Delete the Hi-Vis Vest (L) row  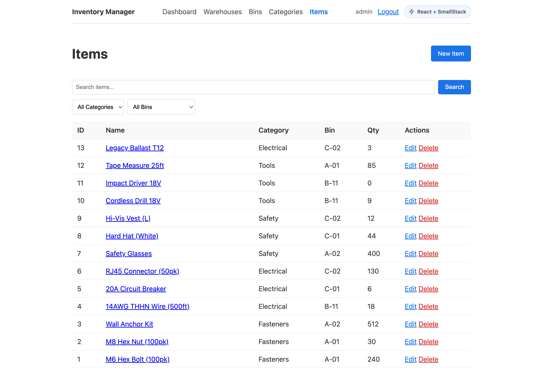pyautogui.click(x=428, y=219)
